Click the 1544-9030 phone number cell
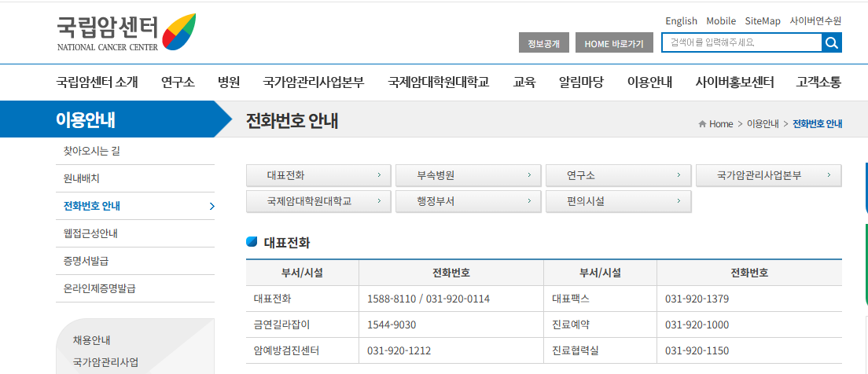868x374 pixels. point(451,324)
